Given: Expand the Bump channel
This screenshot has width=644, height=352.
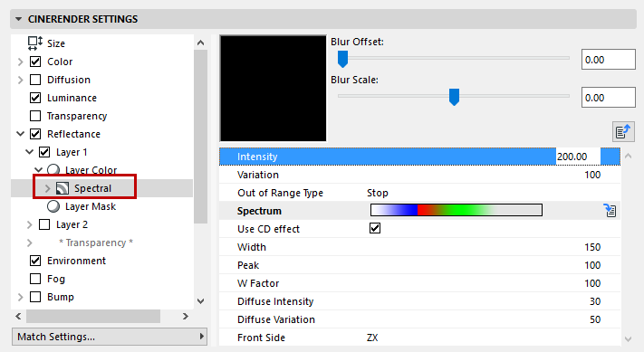Looking at the screenshot, I should (x=20, y=297).
